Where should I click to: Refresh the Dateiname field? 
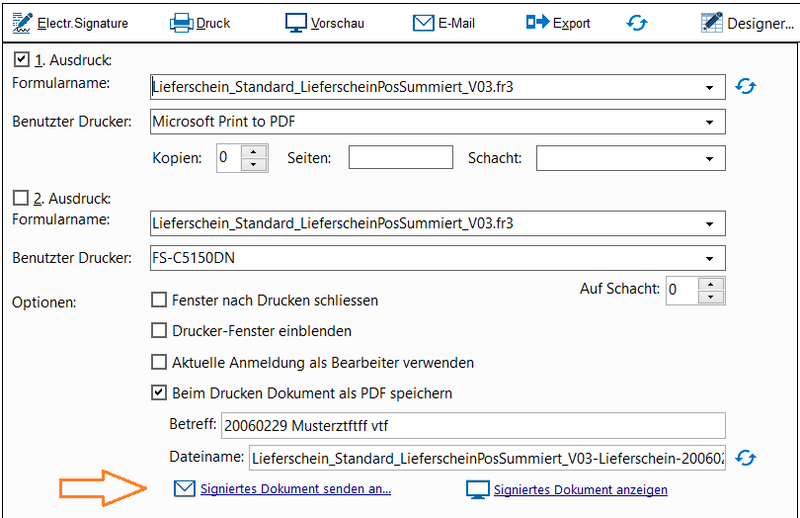click(745, 458)
